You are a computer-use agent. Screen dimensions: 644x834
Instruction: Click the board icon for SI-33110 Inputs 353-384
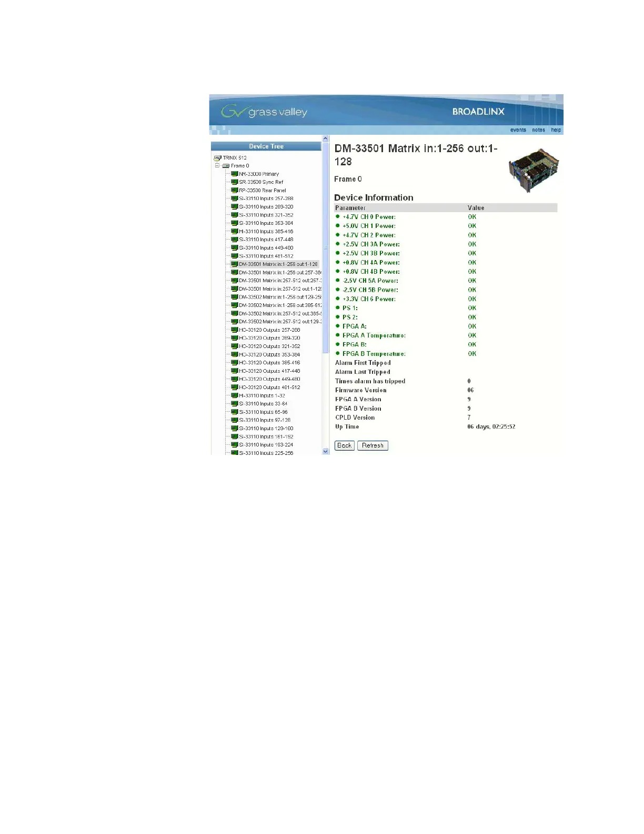click(235, 223)
